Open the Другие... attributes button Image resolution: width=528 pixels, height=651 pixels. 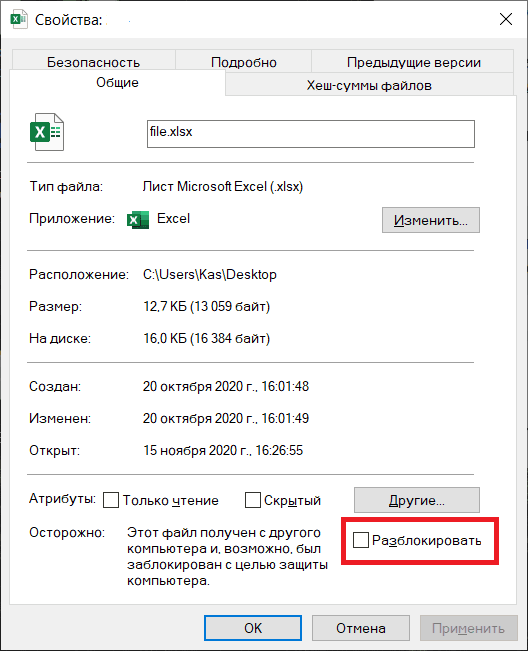click(417, 500)
